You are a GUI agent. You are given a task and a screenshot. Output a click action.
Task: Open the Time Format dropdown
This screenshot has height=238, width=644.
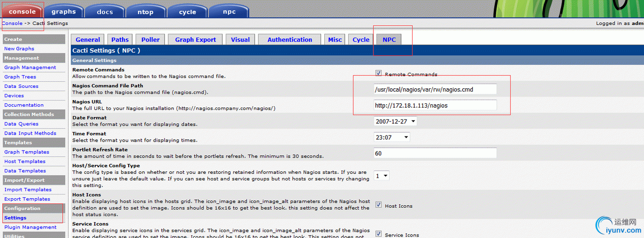tap(392, 137)
